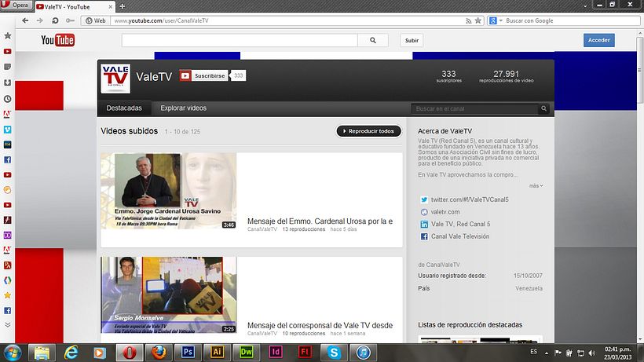
Task: Reload the page with the refresh icon
Action: click(x=55, y=20)
